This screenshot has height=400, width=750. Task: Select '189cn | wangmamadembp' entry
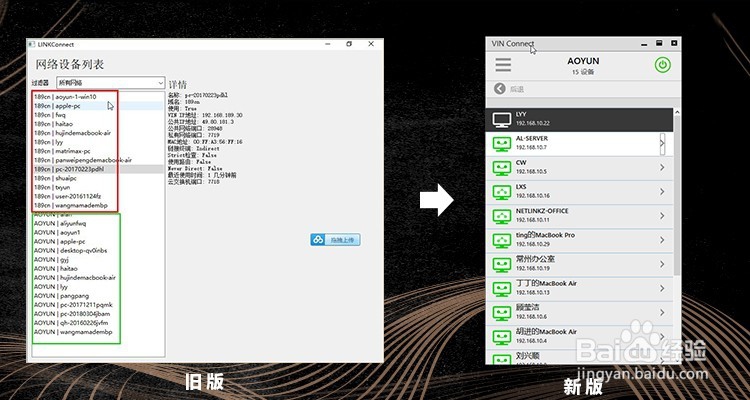point(69,205)
